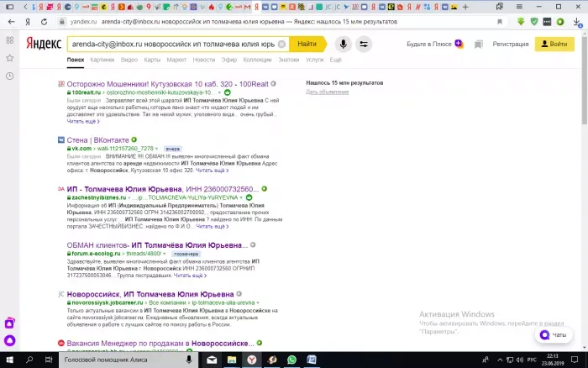Open the advanced search filters icon

364,45
